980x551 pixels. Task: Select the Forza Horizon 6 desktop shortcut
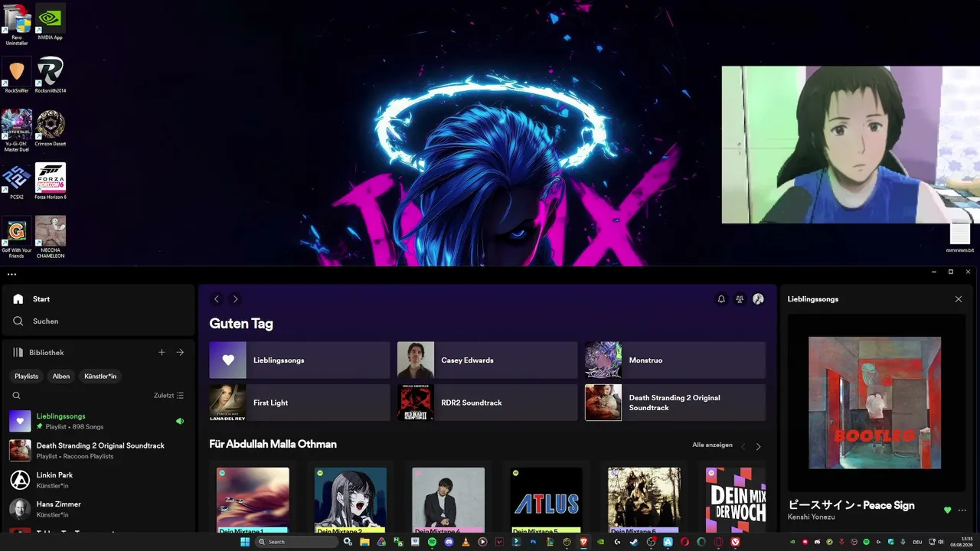[51, 181]
